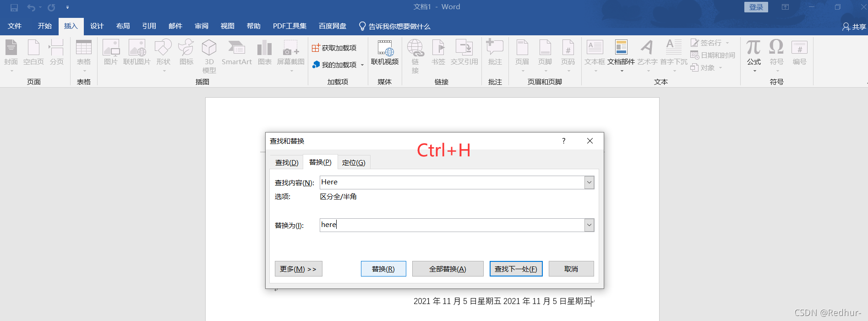Click the 替换为 field containing here

(x=452, y=225)
